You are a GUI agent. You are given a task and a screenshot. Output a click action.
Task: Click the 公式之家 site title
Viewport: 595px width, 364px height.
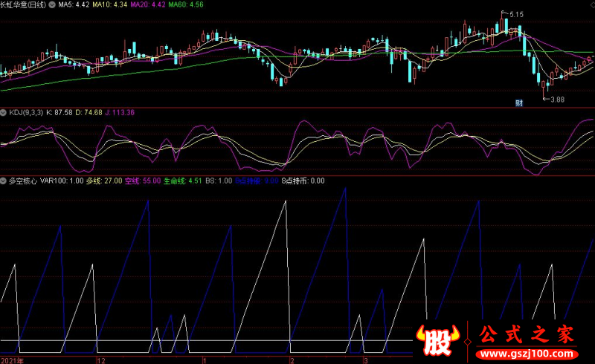pos(527,334)
